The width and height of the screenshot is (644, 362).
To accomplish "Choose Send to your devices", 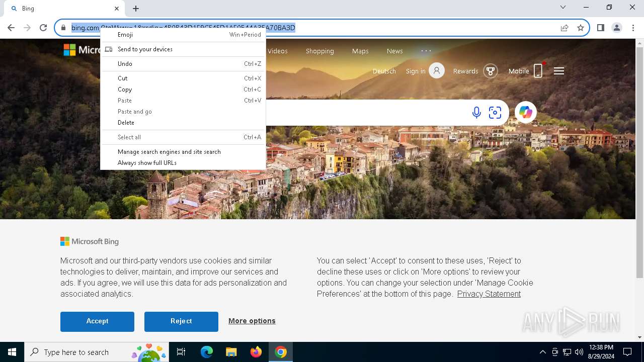I will (x=183, y=49).
